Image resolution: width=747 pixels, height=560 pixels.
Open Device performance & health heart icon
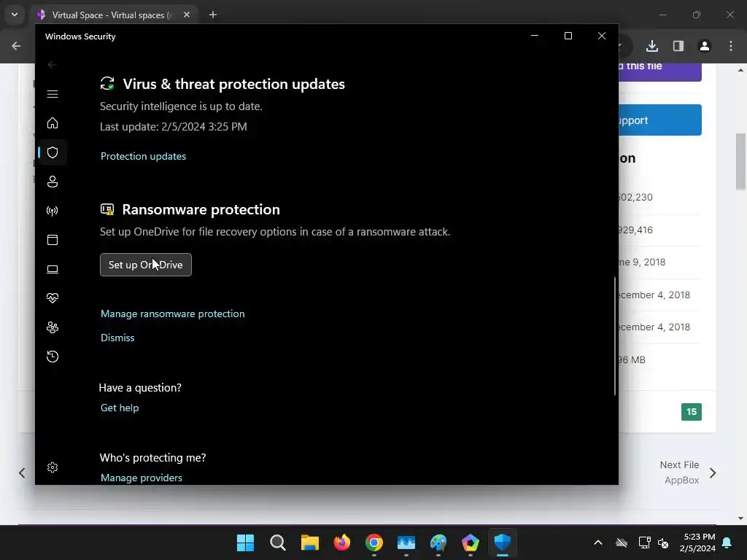coord(53,298)
